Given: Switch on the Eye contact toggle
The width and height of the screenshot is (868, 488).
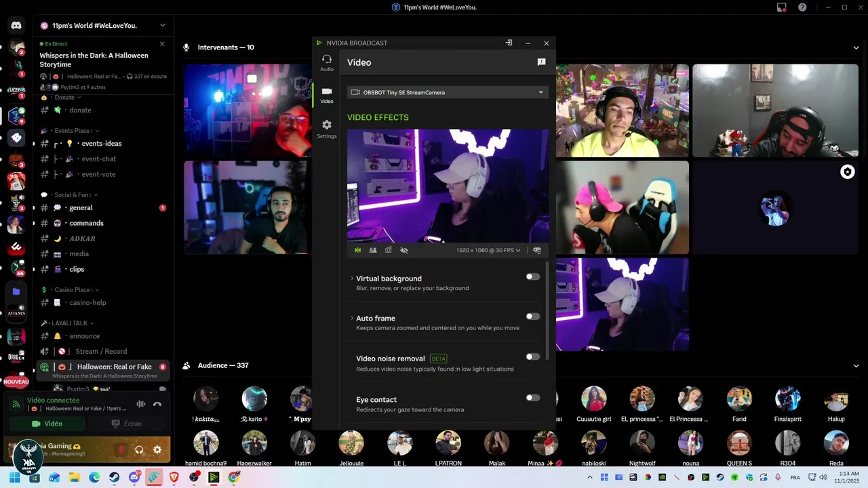Looking at the screenshot, I should (533, 398).
